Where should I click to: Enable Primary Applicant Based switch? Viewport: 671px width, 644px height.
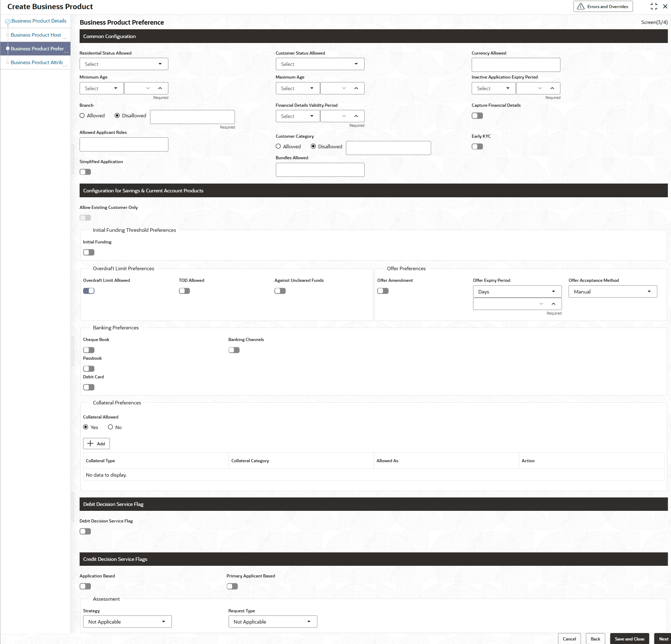[232, 587]
